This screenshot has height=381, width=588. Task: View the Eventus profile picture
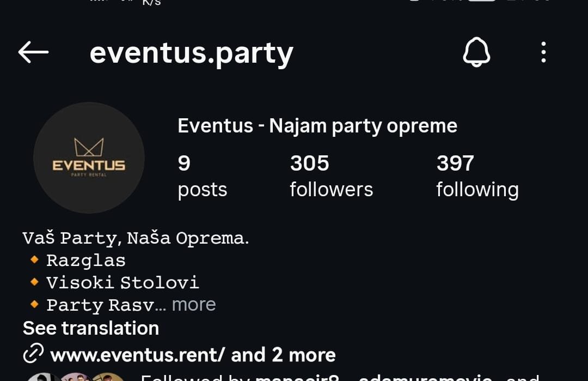coord(89,158)
